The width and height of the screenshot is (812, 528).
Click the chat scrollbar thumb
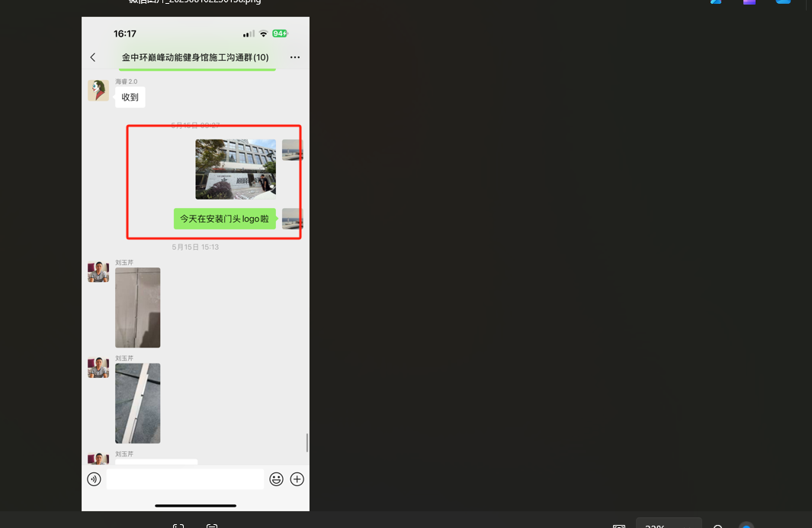307,443
